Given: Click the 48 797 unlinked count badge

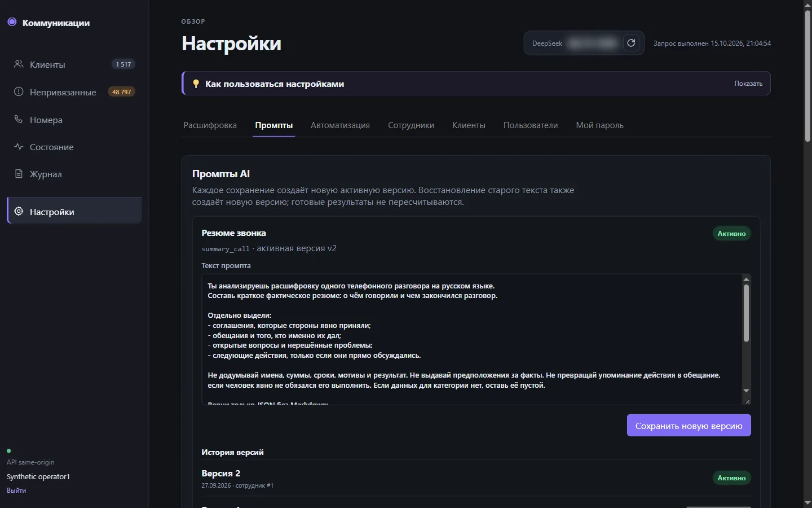Looking at the screenshot, I should pyautogui.click(x=121, y=92).
